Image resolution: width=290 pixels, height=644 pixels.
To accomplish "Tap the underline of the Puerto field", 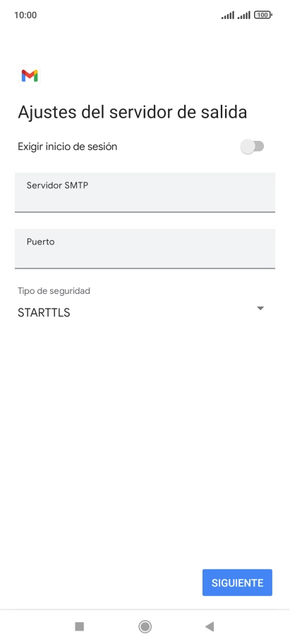I will 145,268.
